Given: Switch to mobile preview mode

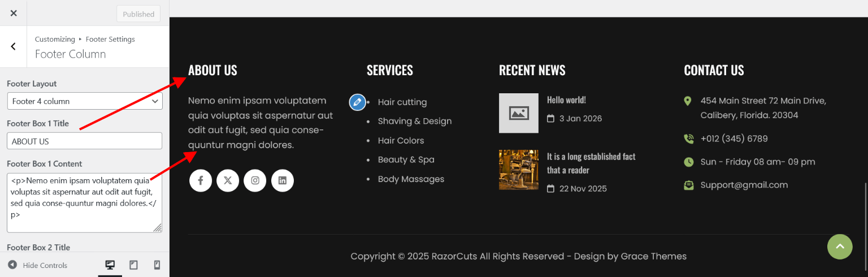Looking at the screenshot, I should click(x=157, y=265).
